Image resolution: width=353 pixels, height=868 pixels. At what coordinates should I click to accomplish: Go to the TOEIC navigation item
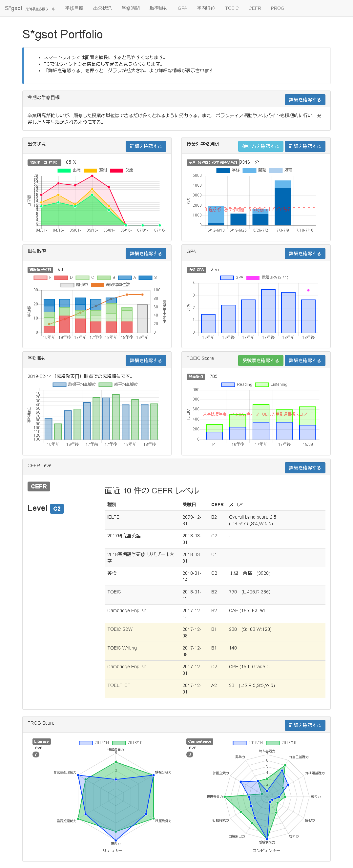231,8
